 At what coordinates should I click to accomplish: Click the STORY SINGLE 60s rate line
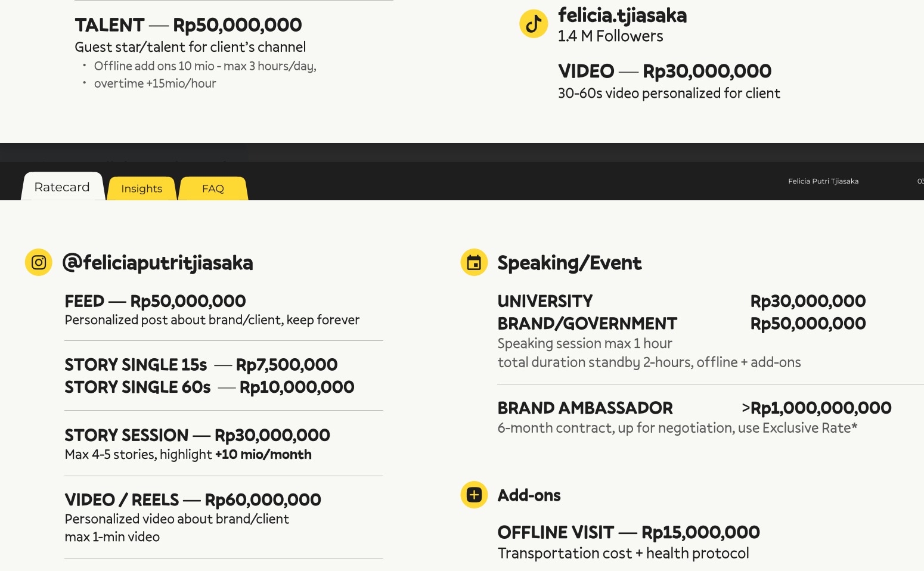[x=209, y=387]
